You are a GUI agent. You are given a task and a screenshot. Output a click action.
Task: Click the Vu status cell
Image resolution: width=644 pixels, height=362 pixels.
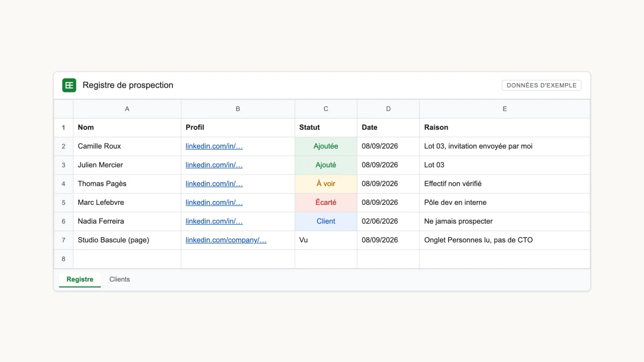click(326, 241)
